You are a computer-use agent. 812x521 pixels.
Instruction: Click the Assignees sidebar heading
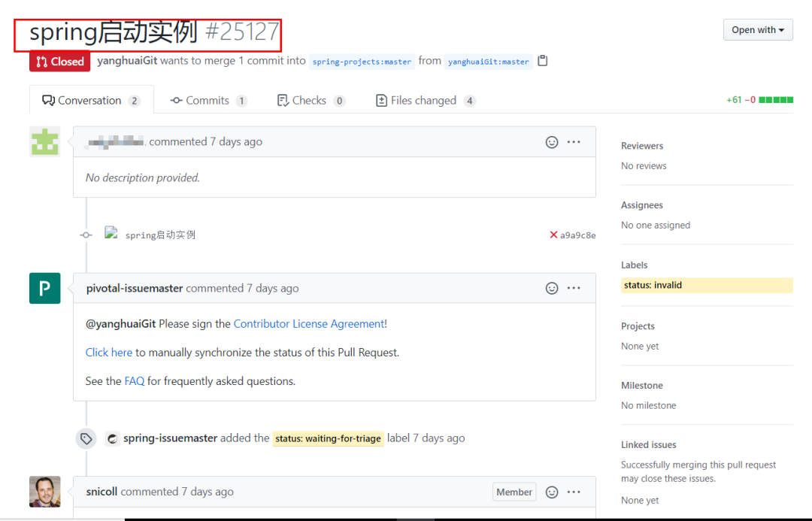click(641, 205)
